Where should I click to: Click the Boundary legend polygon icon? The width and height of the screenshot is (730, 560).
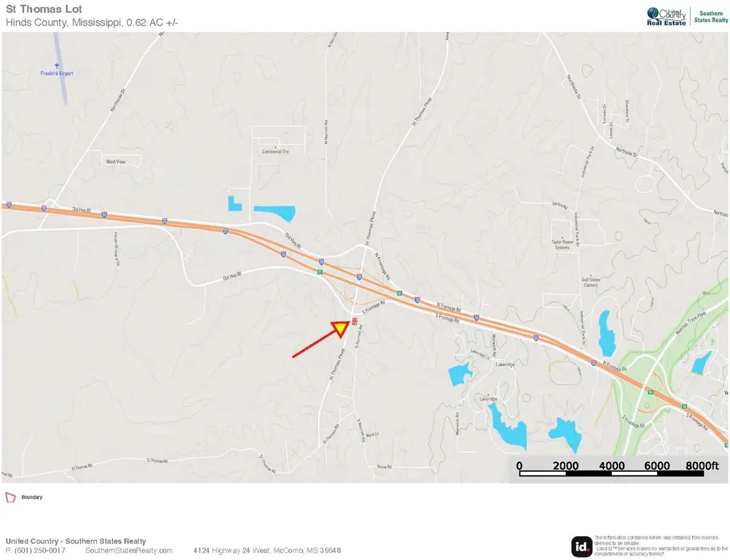point(10,497)
